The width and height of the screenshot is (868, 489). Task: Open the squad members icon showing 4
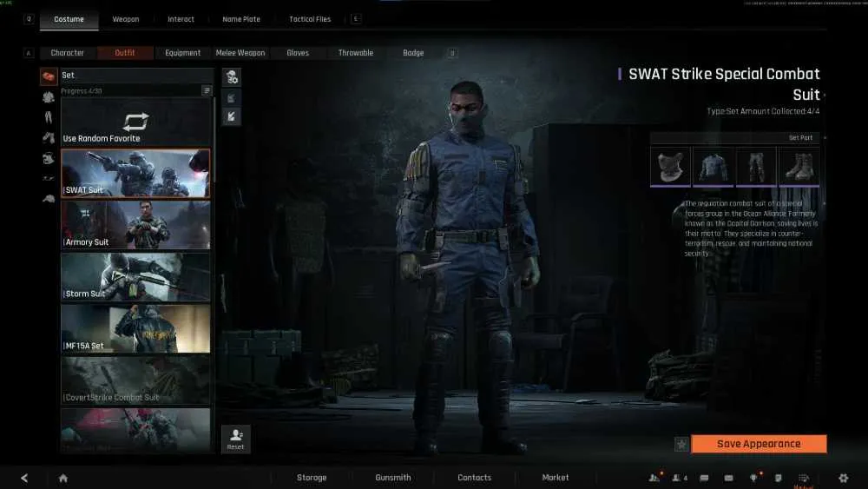point(680,478)
